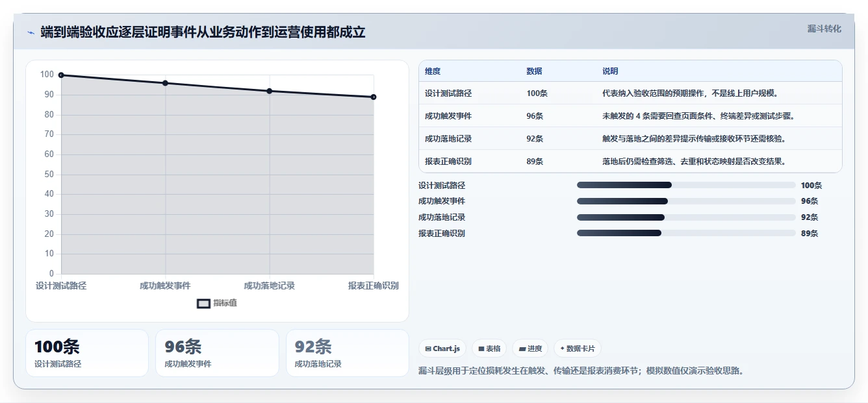Click the chart data point for 成功触发事件
The image size is (868, 403).
[x=165, y=83]
